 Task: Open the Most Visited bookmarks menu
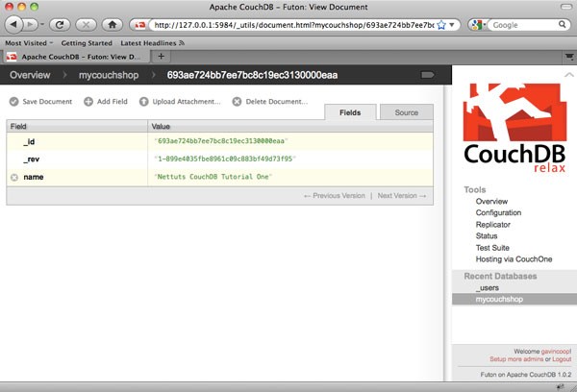pyautogui.click(x=29, y=43)
